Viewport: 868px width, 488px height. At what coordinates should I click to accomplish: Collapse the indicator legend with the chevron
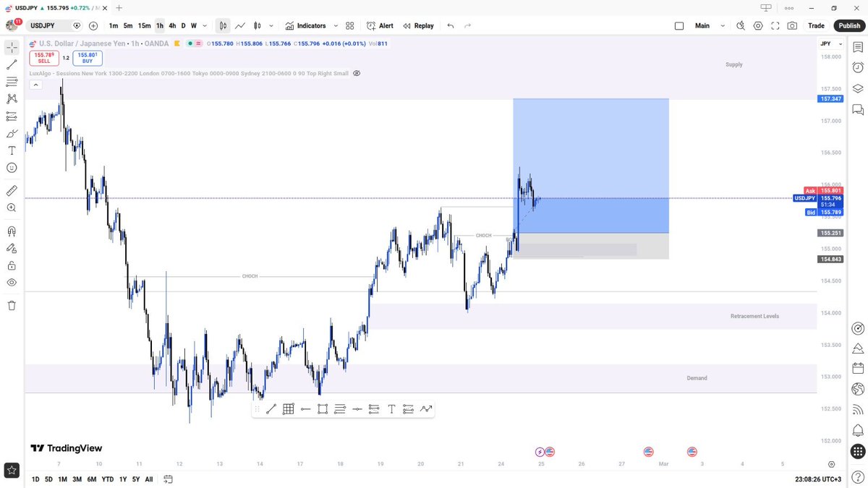pos(34,85)
